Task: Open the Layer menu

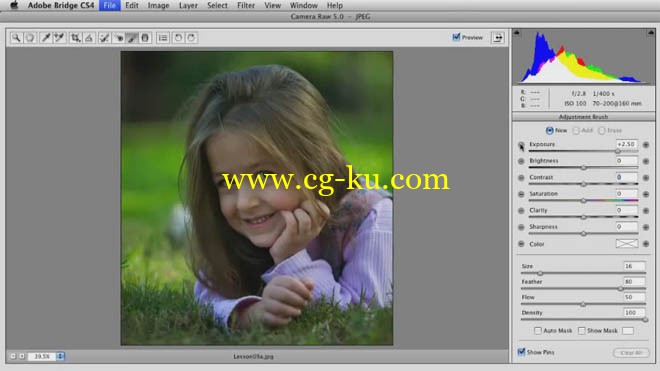Action: click(x=188, y=5)
